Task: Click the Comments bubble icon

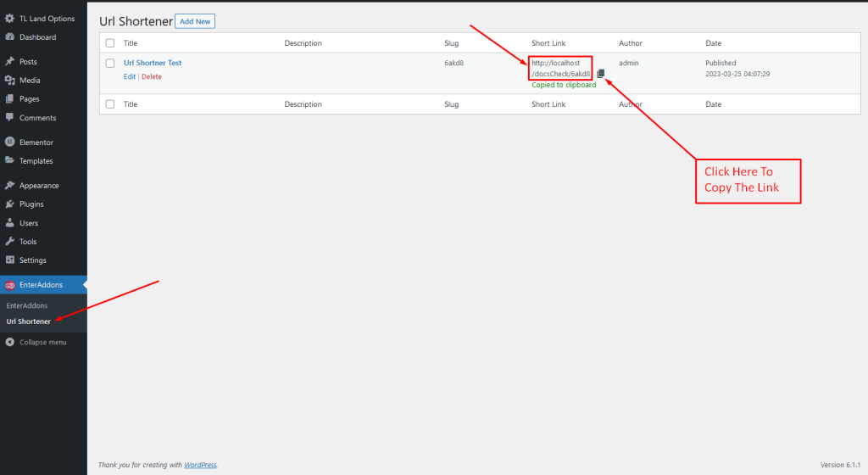Action: [x=9, y=117]
